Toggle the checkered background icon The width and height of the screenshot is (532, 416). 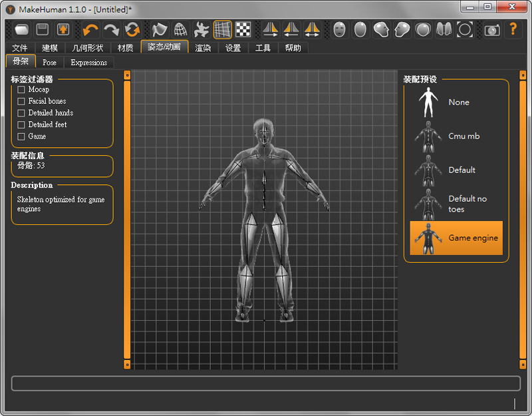coord(244,29)
